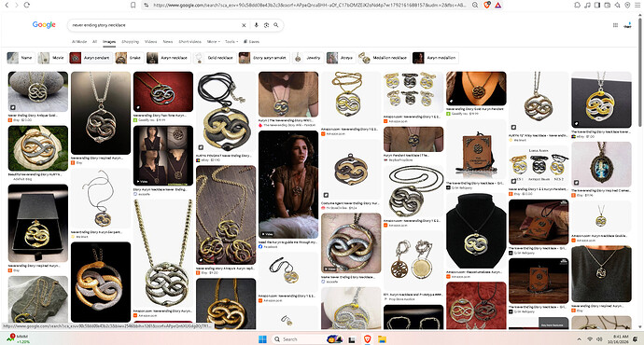Viewport: 644px width, 345px height.
Task: Switch to the All results tab
Action: (x=94, y=41)
